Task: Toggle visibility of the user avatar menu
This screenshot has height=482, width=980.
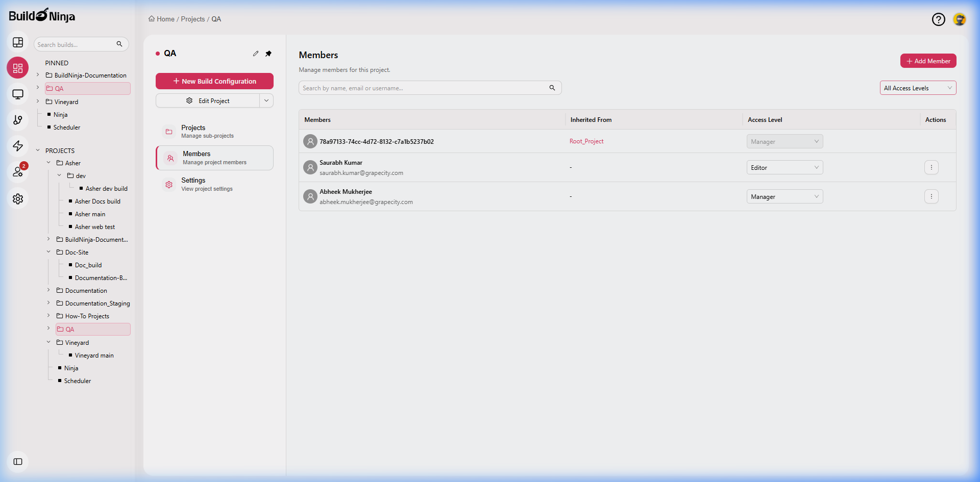Action: (960, 19)
